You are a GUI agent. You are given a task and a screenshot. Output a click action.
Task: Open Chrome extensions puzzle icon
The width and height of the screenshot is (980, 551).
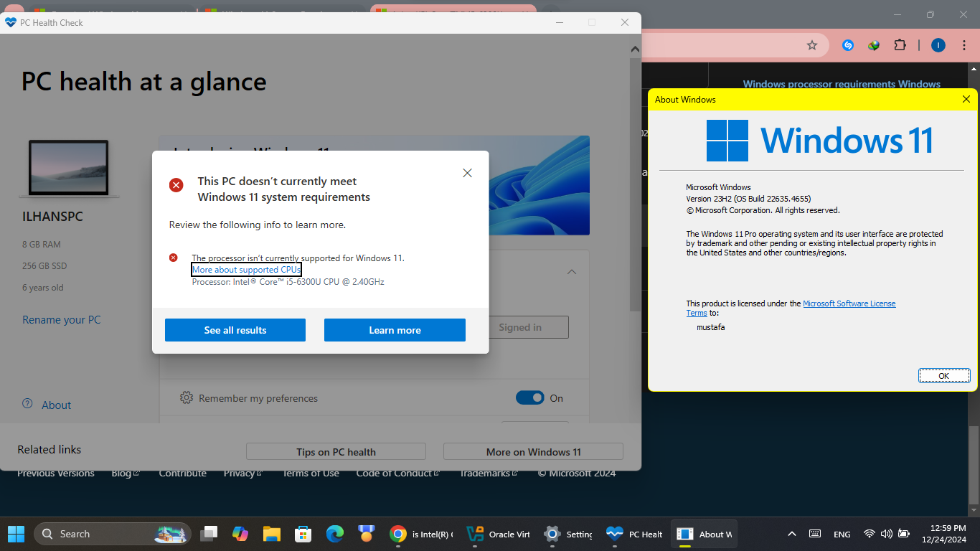(900, 45)
